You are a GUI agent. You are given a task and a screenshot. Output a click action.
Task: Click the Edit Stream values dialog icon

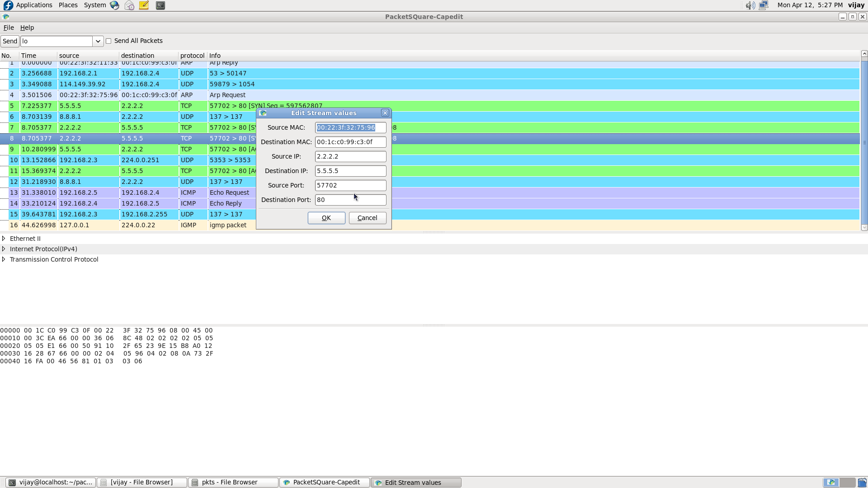263,113
